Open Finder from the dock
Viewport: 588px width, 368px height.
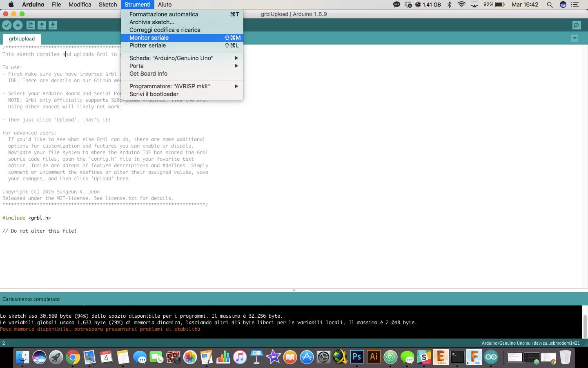coord(23,357)
